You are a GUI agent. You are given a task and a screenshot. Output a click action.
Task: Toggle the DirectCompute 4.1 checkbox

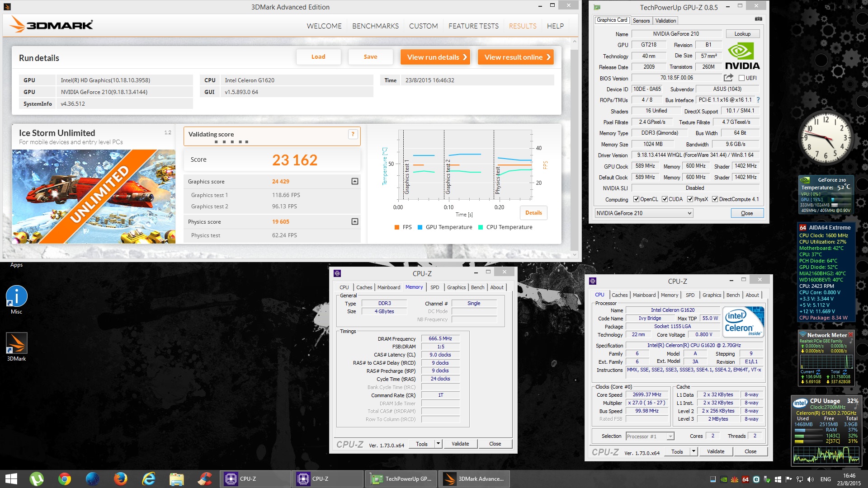click(x=715, y=199)
